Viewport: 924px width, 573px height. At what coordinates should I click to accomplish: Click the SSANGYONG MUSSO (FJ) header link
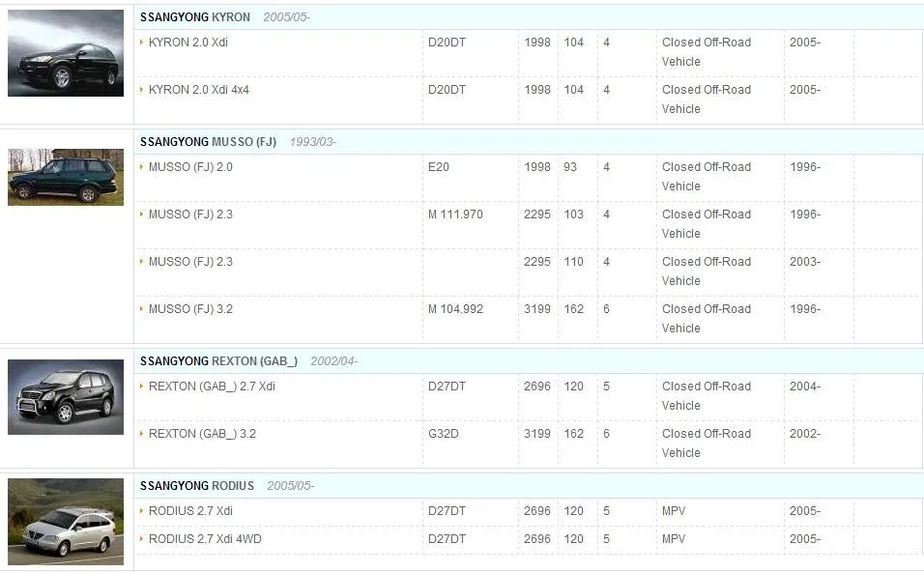[x=208, y=142]
